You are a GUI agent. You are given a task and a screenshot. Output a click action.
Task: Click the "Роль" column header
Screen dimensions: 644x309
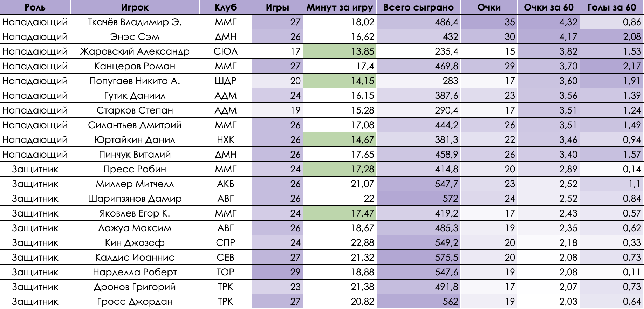(35, 7)
